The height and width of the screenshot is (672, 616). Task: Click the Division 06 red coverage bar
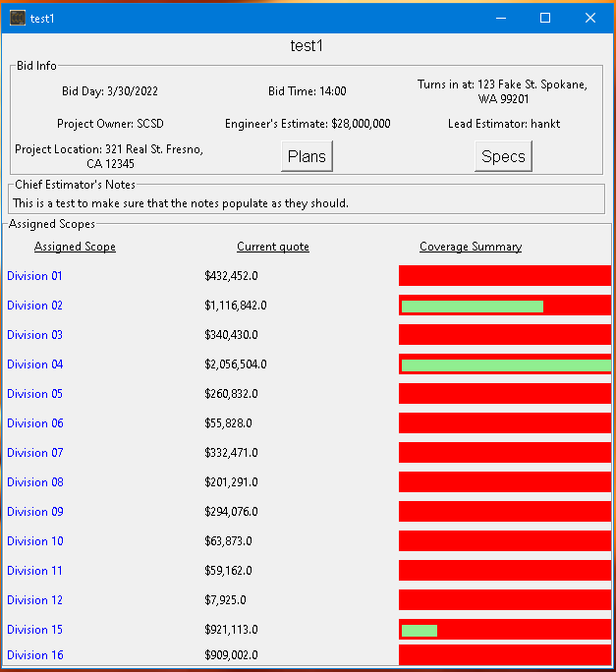coord(505,423)
